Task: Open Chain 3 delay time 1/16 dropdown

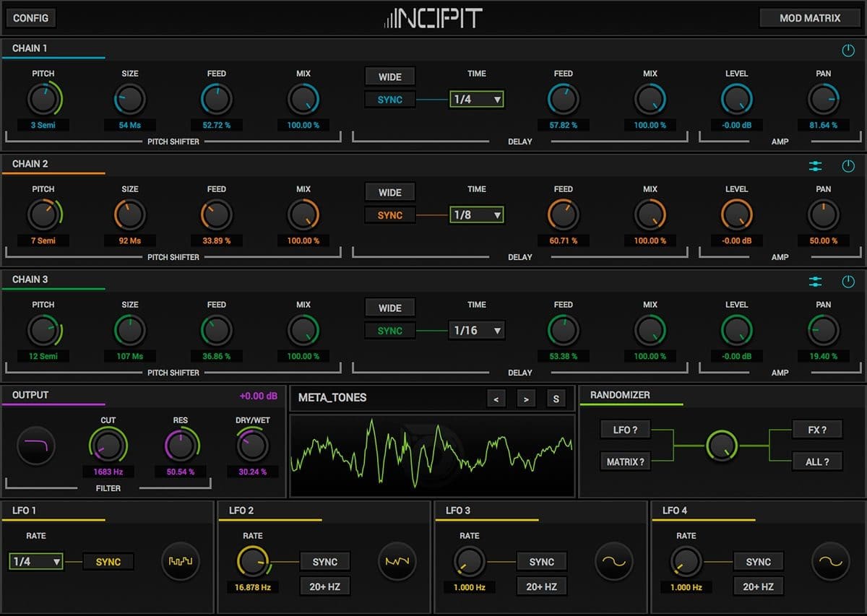Action: tap(477, 331)
